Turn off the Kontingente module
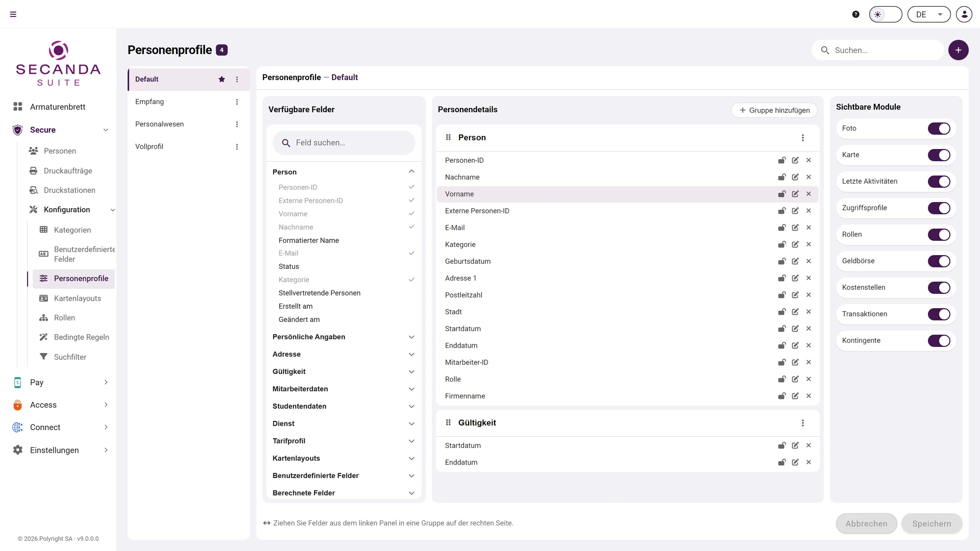The width and height of the screenshot is (980, 551). click(939, 341)
